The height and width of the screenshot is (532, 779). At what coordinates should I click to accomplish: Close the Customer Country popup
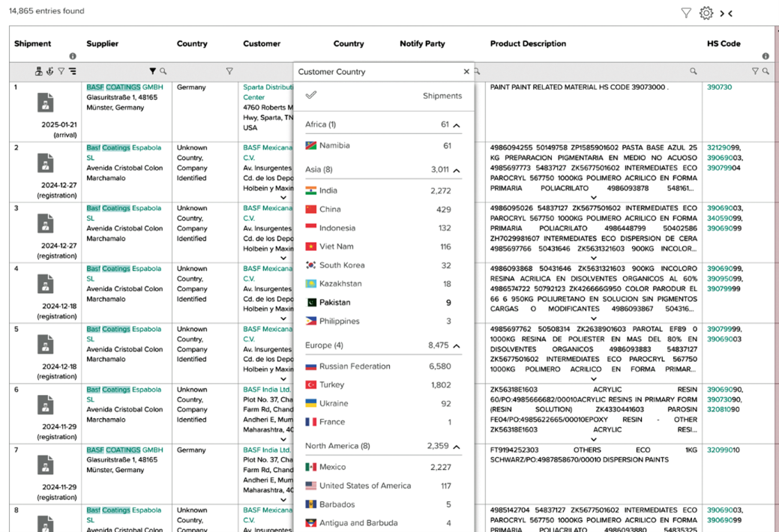click(466, 71)
